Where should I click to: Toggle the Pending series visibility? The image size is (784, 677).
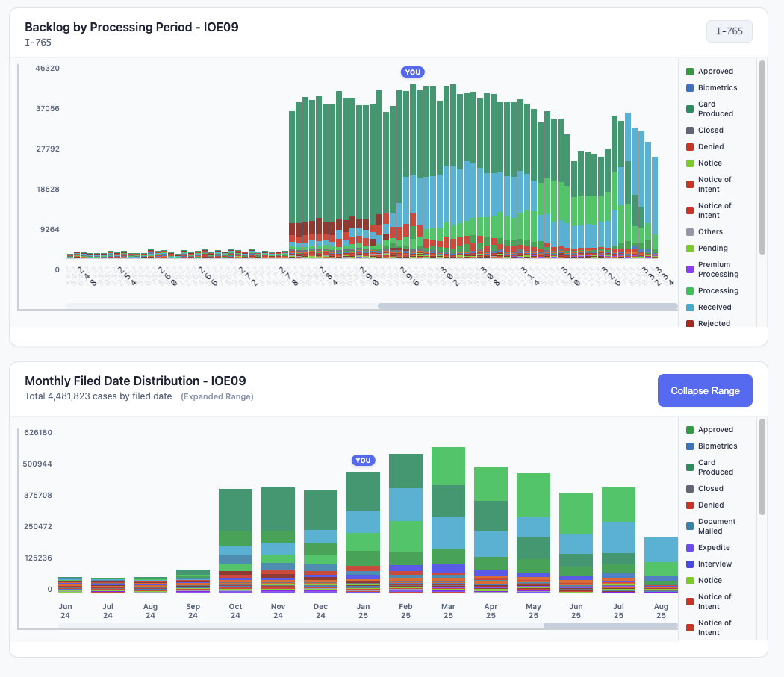pyautogui.click(x=688, y=248)
